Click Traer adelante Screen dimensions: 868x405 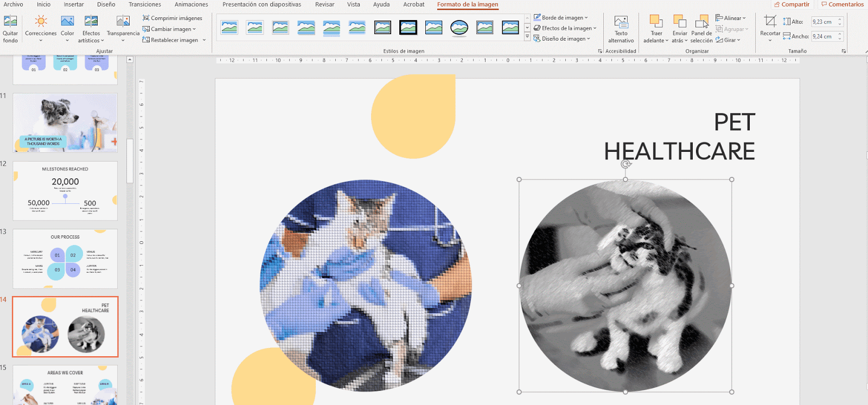click(656, 29)
